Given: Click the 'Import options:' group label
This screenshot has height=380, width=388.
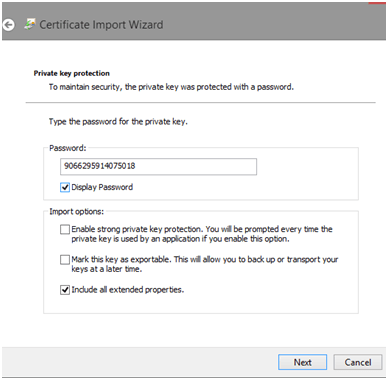Looking at the screenshot, I should 76,212.
